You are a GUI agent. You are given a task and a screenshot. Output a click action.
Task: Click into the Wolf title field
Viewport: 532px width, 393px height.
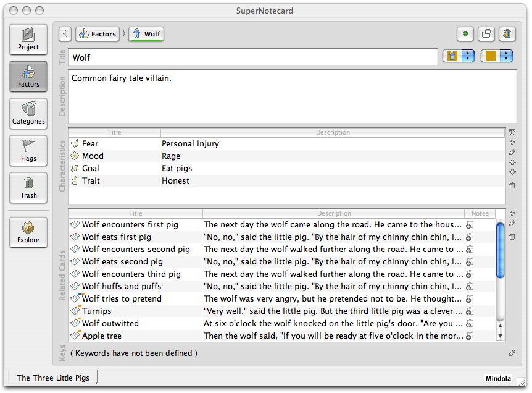[x=253, y=57]
